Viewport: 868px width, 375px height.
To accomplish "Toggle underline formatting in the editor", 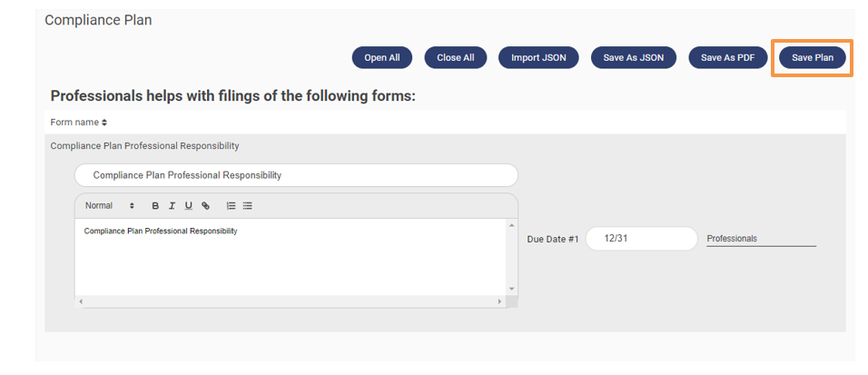I will click(188, 206).
